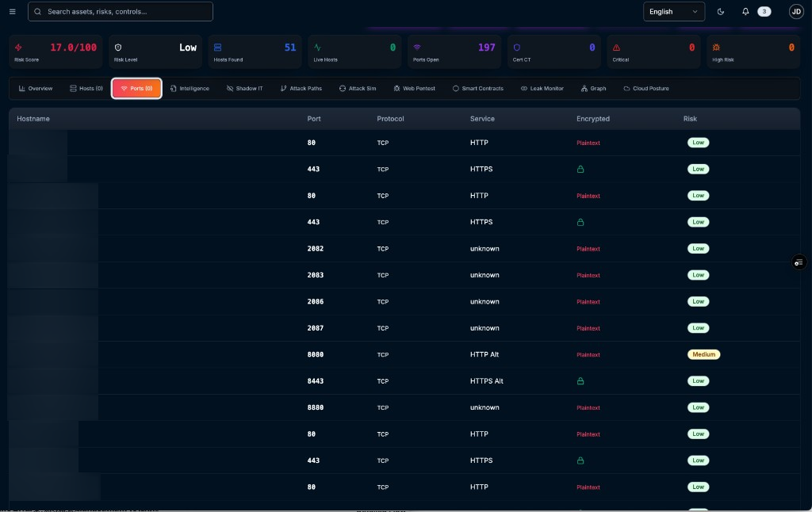Switch to the Overview tab
The height and width of the screenshot is (512, 812).
click(x=36, y=89)
